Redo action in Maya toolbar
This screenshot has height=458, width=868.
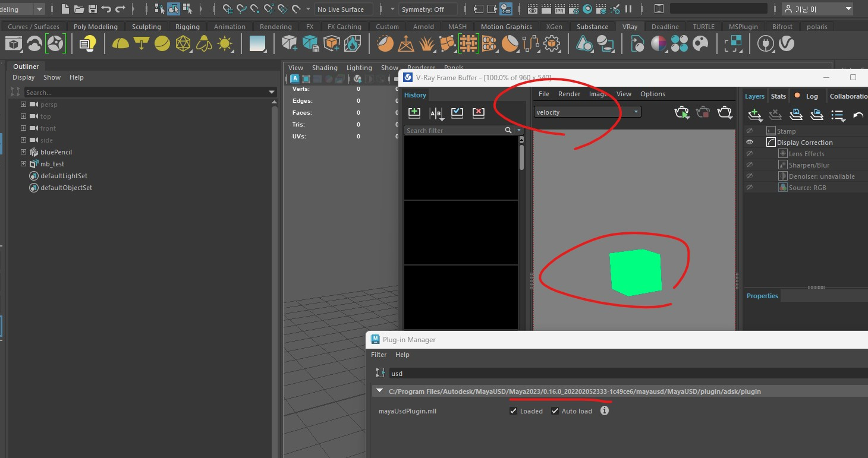[x=120, y=9]
